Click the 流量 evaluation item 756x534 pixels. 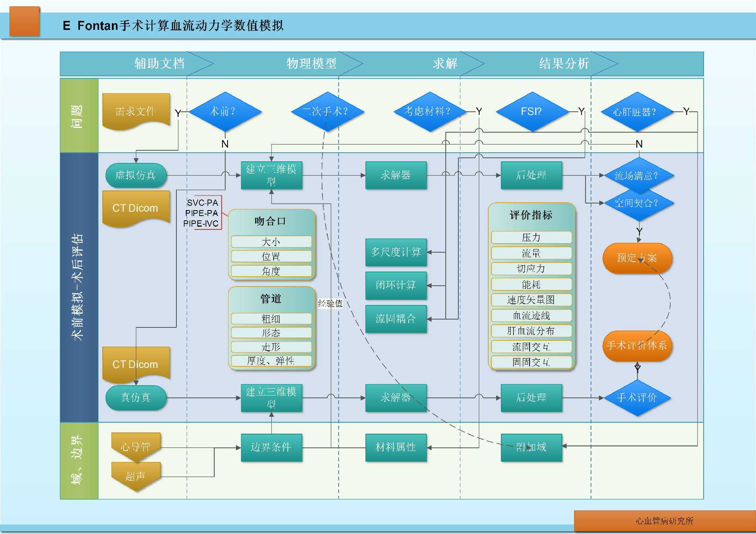coord(531,253)
